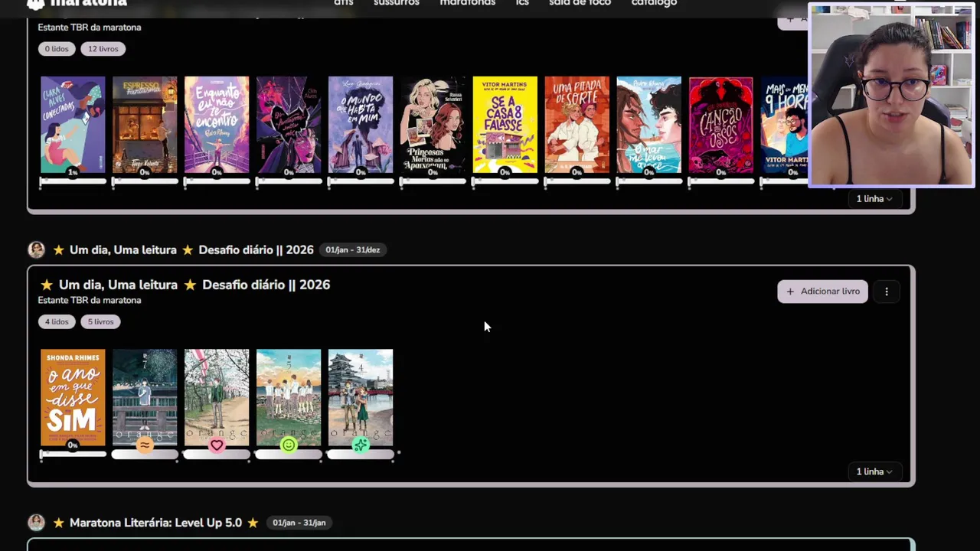Open Enquanto eu não te encontro cover

[x=217, y=125]
